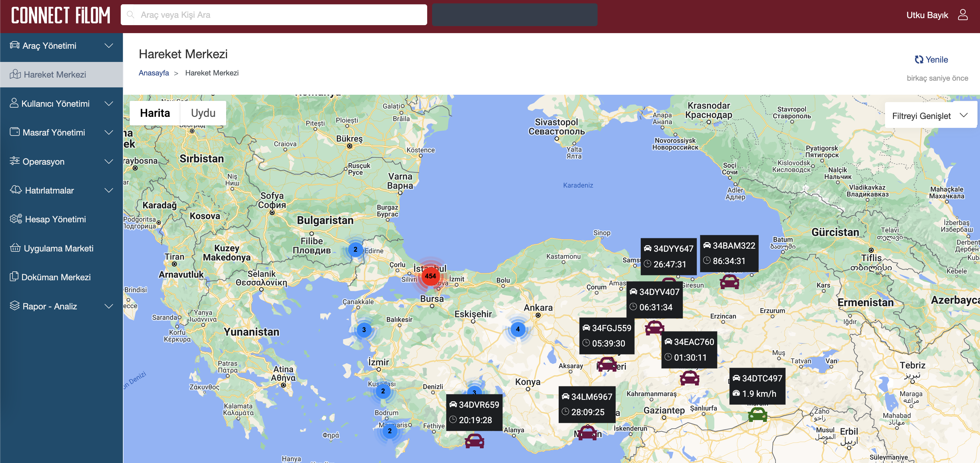The image size is (980, 463).
Task: Switch the map to Uydu view
Action: (x=203, y=113)
